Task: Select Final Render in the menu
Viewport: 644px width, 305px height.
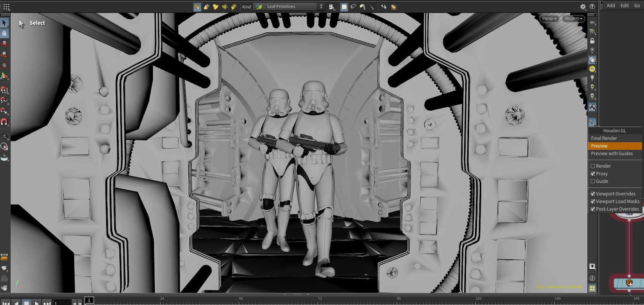Action: click(615, 138)
